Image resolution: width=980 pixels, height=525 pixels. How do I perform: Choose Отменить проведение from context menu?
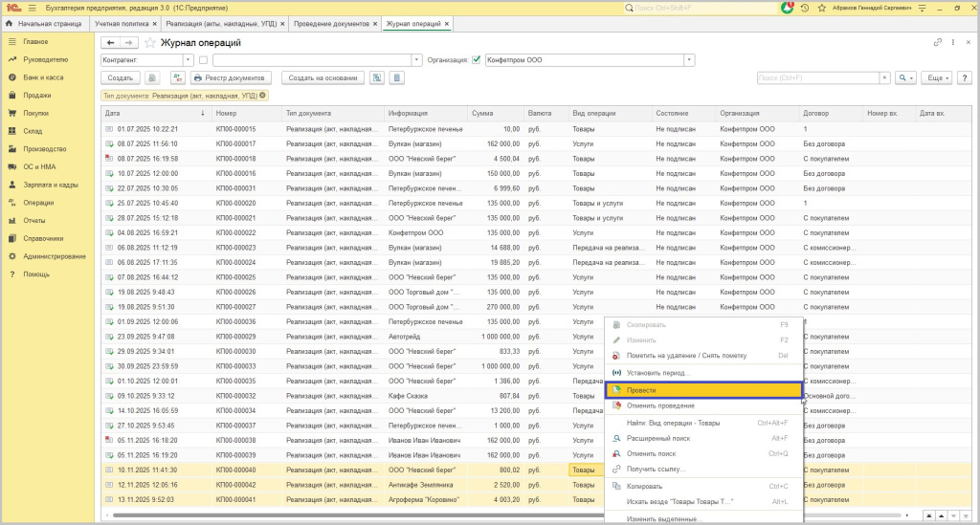point(660,405)
